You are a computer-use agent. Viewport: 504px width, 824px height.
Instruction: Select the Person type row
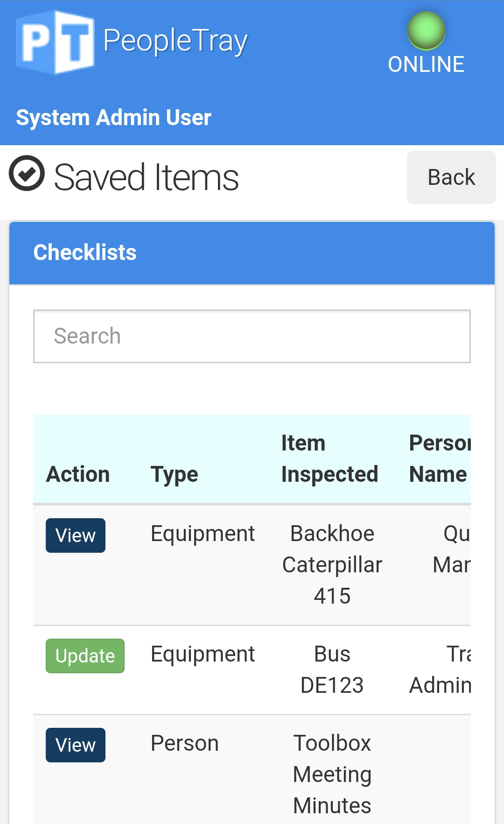(x=185, y=743)
